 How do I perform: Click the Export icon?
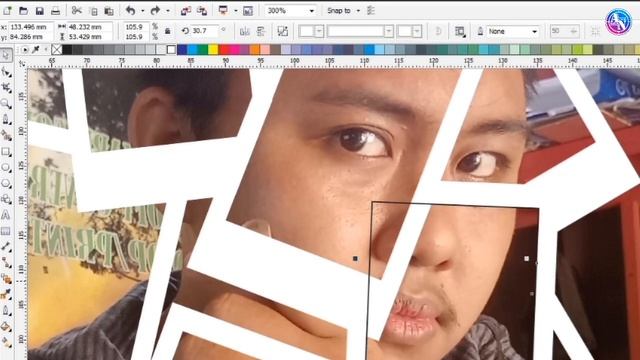click(x=202, y=11)
